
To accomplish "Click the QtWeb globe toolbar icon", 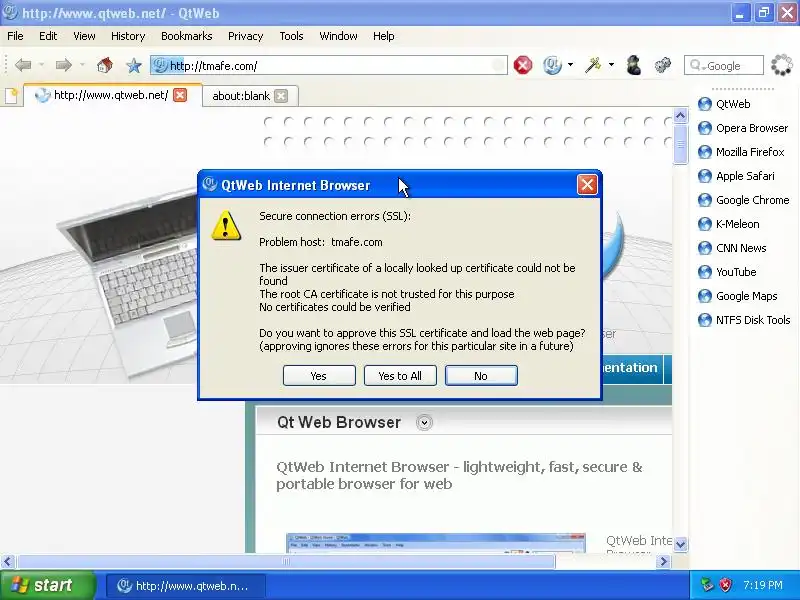I will coord(552,65).
